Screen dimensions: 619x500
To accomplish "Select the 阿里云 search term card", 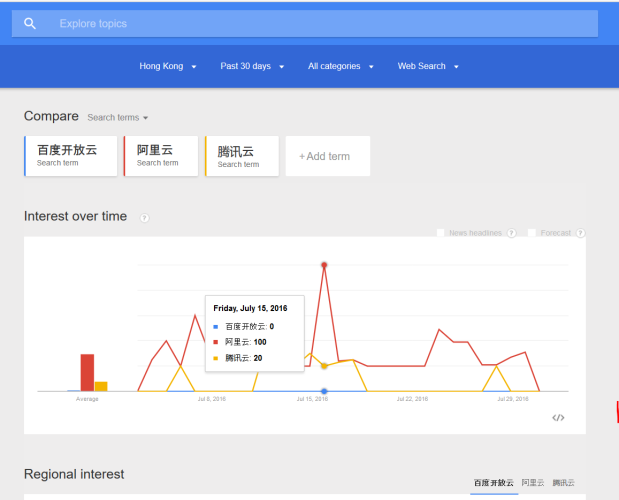I will point(161,156).
